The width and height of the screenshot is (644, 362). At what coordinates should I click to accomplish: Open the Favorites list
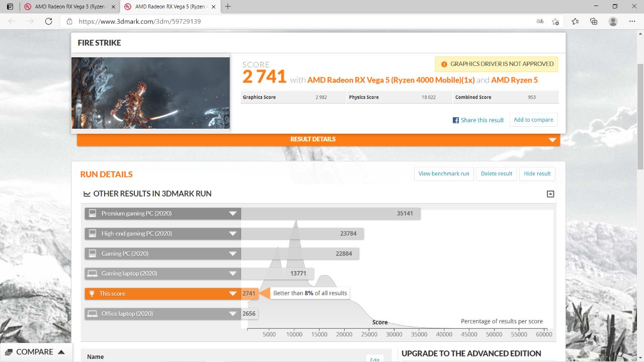pos(576,21)
